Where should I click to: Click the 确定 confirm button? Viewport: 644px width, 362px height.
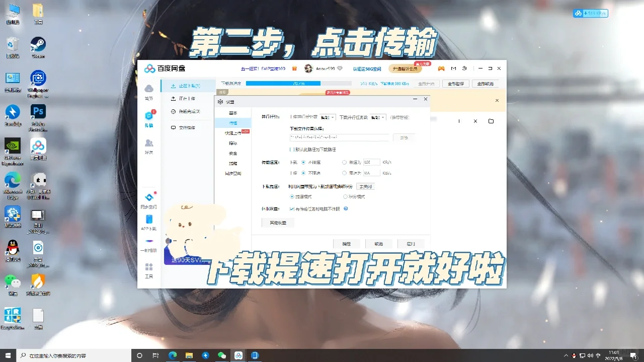347,244
